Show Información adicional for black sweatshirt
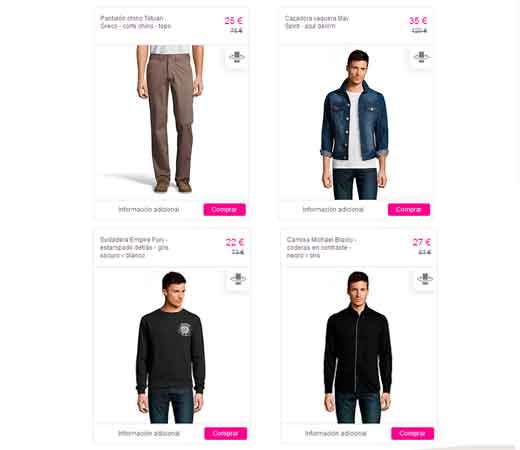The height and width of the screenshot is (450, 520). (x=149, y=434)
